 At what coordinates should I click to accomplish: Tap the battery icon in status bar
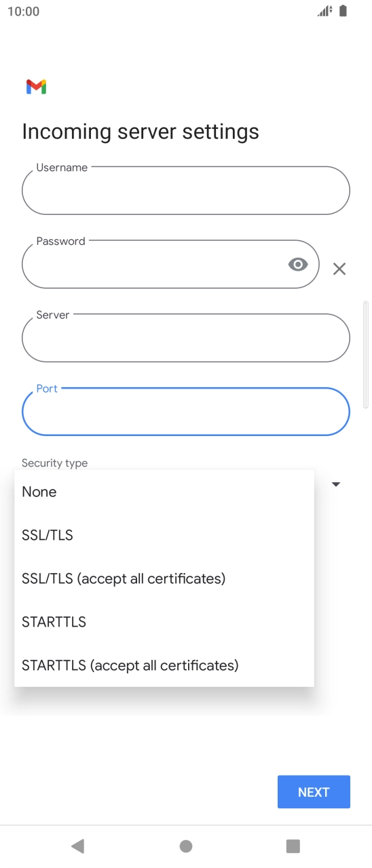343,11
